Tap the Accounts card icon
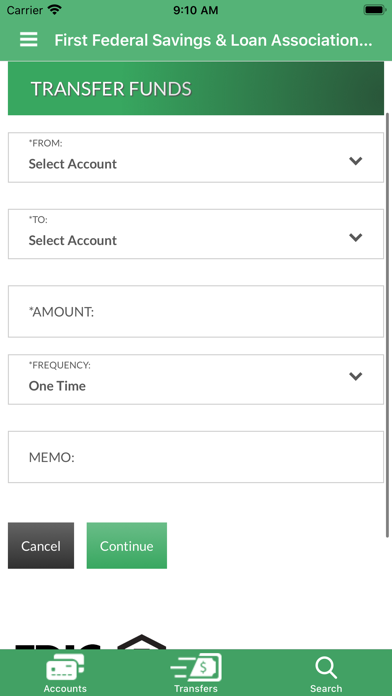Screen dimensions: 392x696 65,668
